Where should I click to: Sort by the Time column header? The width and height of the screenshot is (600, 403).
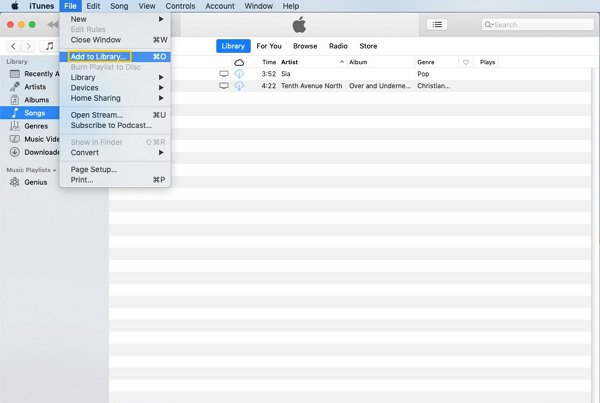tap(269, 62)
